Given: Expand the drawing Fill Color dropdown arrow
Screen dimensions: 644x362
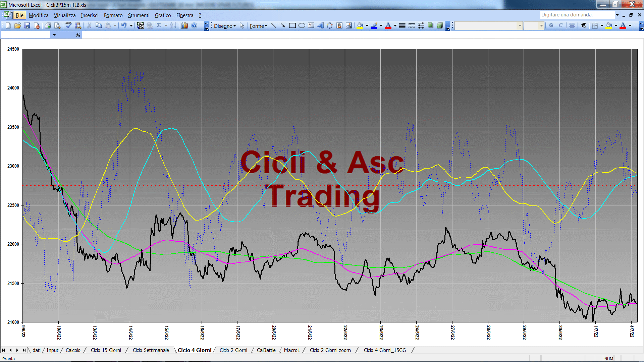Looking at the screenshot, I should [x=367, y=25].
